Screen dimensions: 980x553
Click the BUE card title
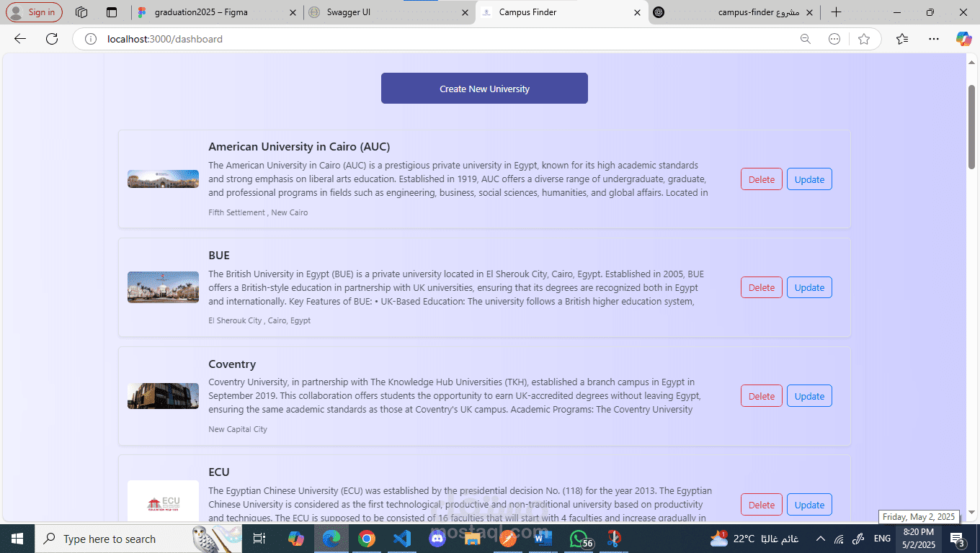219,256
